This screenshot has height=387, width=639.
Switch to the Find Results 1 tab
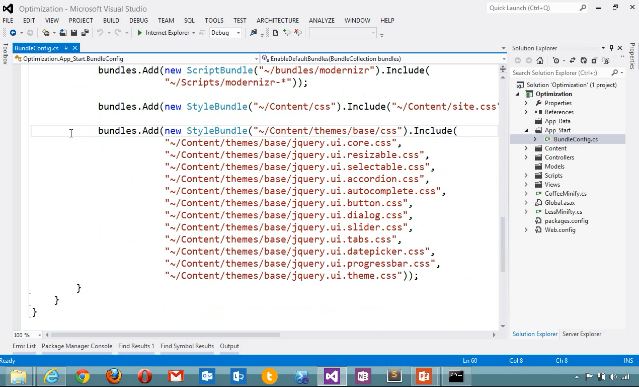[x=136, y=346]
